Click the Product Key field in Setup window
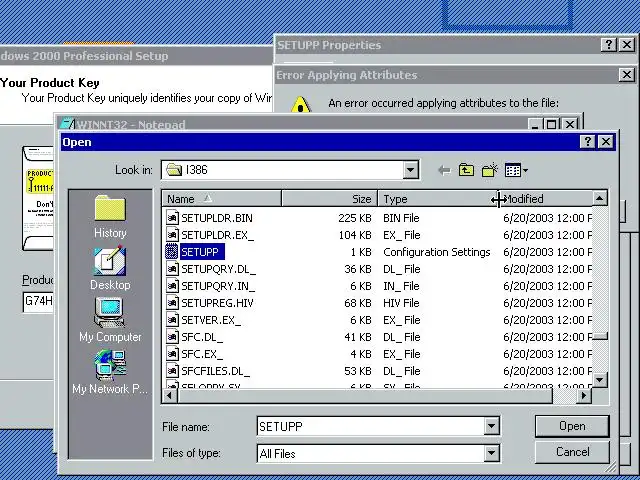This screenshot has width=640, height=480. pyautogui.click(x=38, y=302)
